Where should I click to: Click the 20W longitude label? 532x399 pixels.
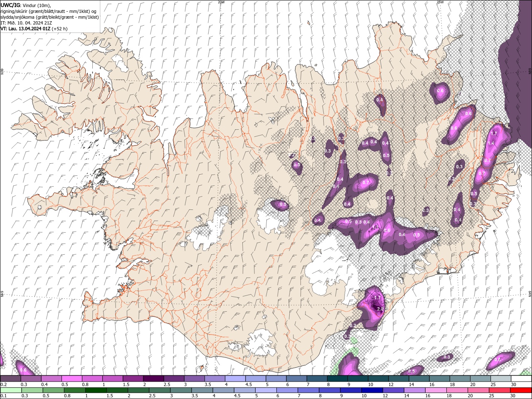tap(221, 2)
